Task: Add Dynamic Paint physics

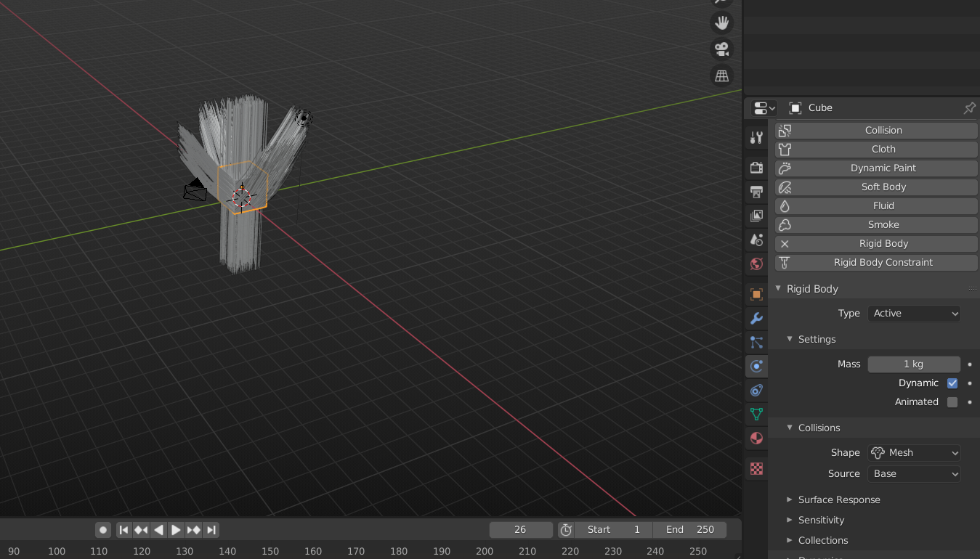Action: (x=876, y=168)
